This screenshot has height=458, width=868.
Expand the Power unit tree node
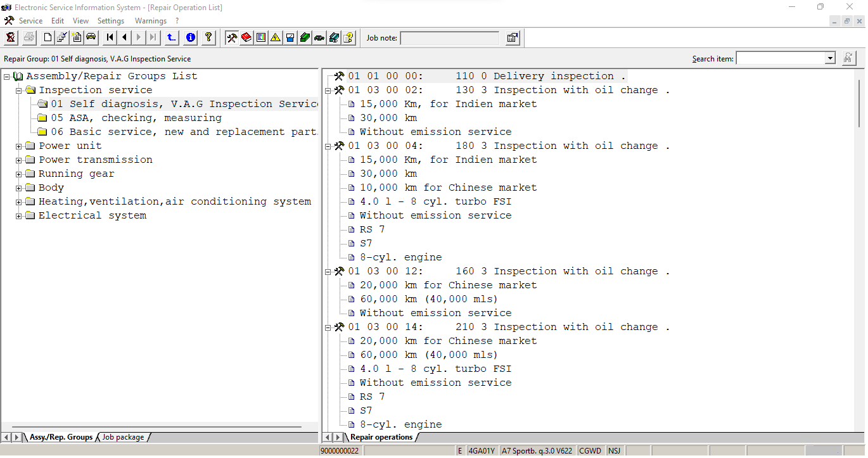(19, 145)
